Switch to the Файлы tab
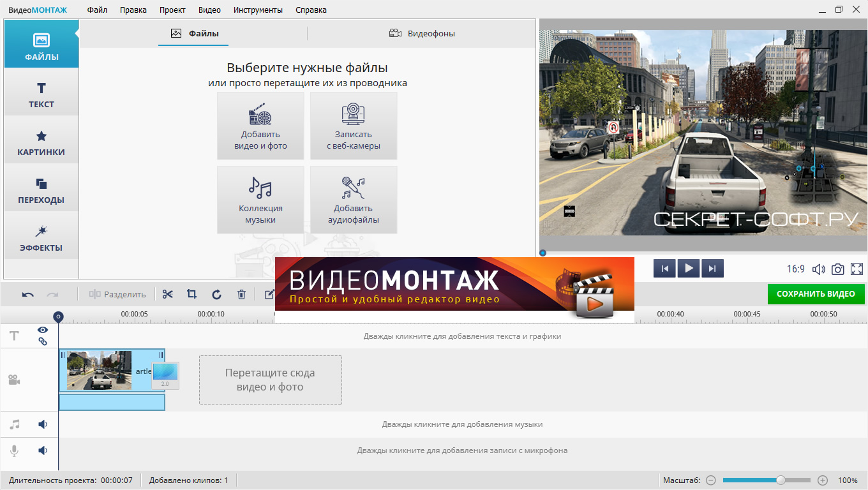Image resolution: width=868 pixels, height=490 pixels. pyautogui.click(x=194, y=33)
